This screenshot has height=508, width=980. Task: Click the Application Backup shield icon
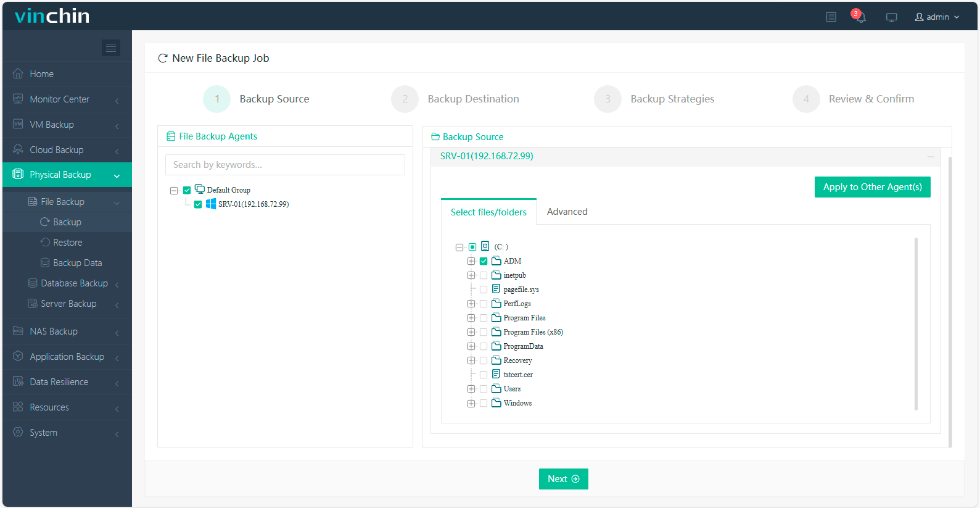(18, 356)
